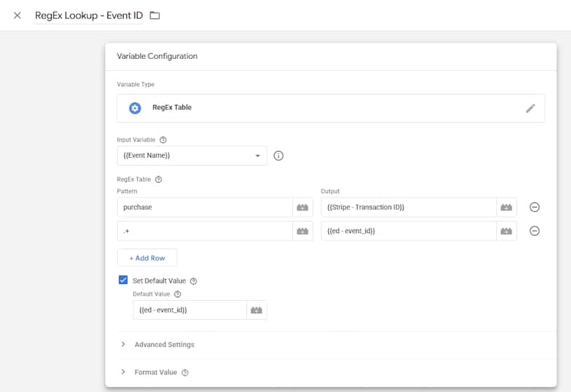Click the + Add Row button
This screenshot has width=571, height=392.
[147, 258]
